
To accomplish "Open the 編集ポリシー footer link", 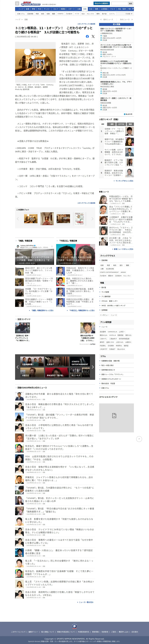I will (x=33, y=632).
